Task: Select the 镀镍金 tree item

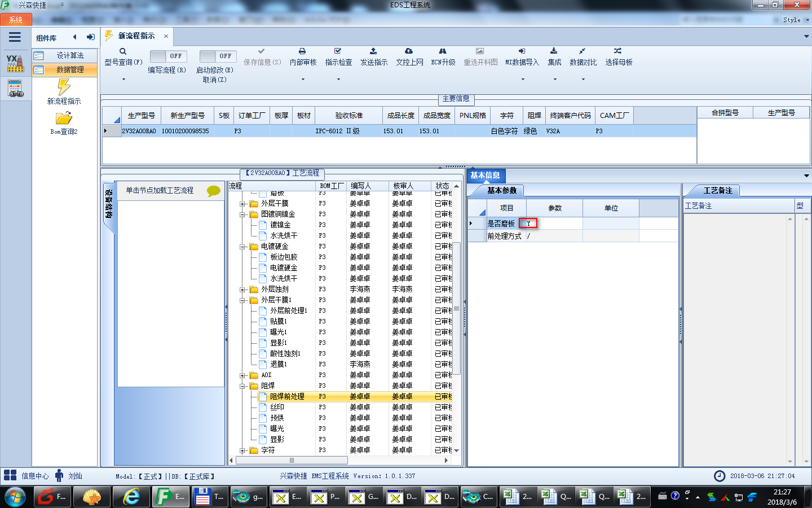Action: (280, 225)
